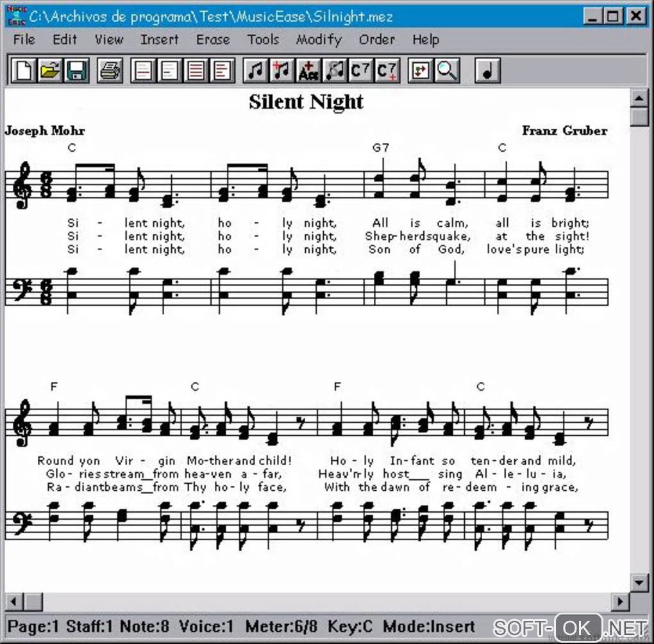Select the quarter note duration icon
This screenshot has width=654, height=644.
point(487,70)
